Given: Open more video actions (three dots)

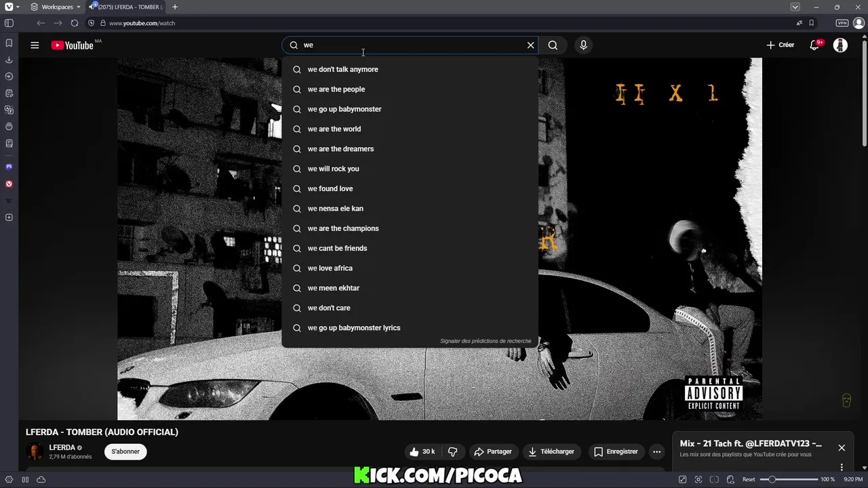Looking at the screenshot, I should coord(656,451).
